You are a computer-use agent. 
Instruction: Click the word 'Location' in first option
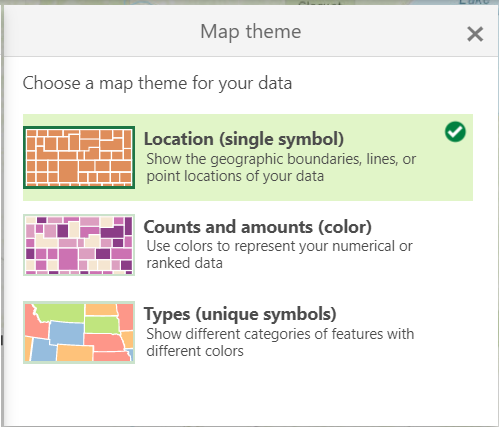179,139
